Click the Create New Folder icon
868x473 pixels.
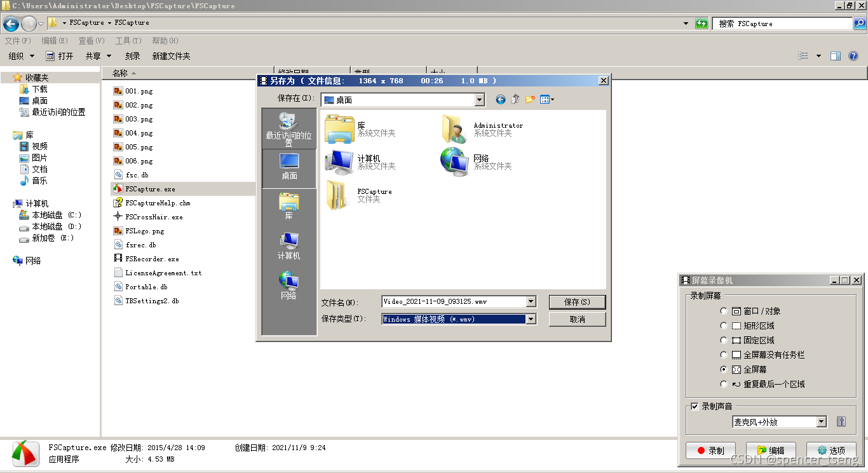click(529, 100)
